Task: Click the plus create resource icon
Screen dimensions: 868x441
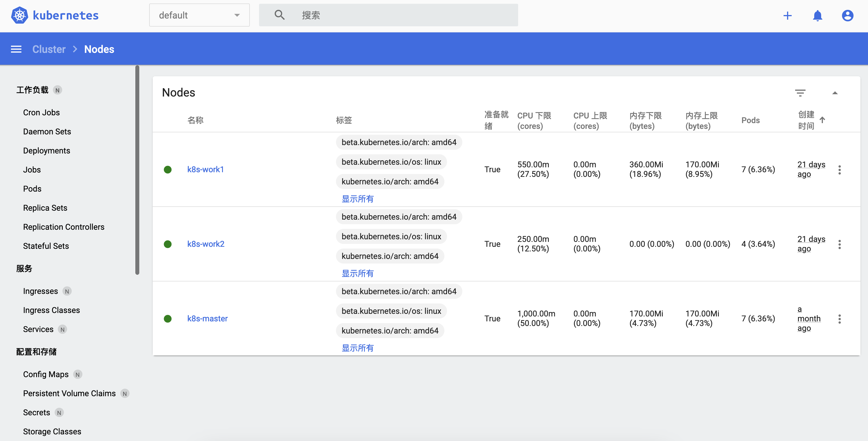Action: [x=787, y=16]
